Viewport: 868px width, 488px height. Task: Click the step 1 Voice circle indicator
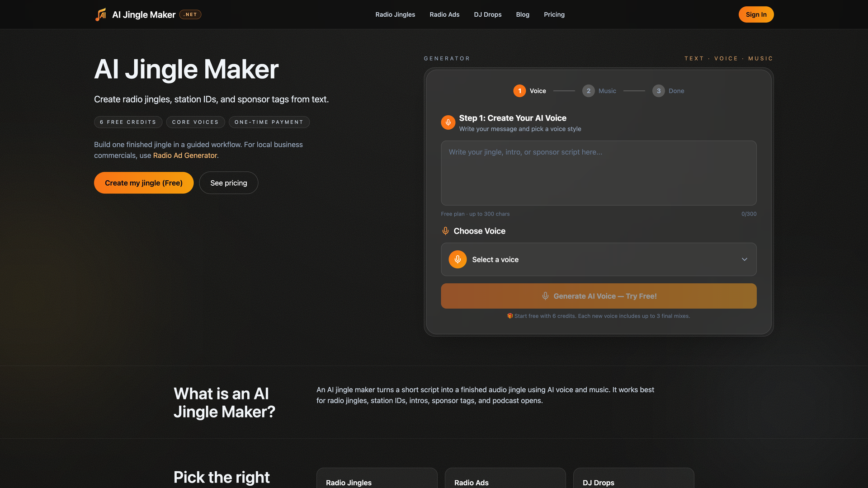tap(519, 91)
